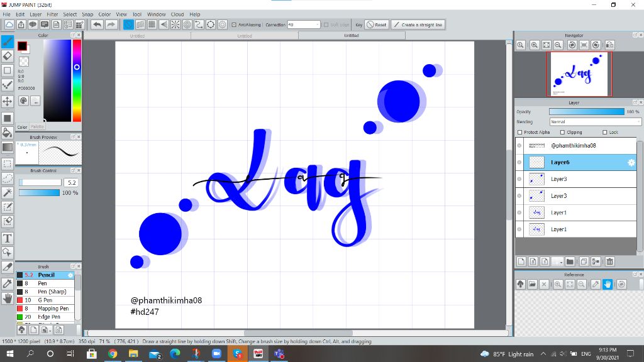This screenshot has height=362, width=644.
Task: Hide the Layer6 layer
Action: point(519,163)
